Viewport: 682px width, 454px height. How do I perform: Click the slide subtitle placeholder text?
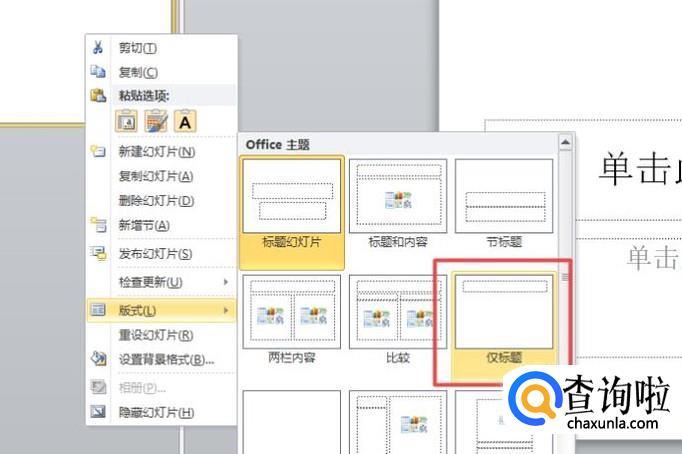[654, 257]
